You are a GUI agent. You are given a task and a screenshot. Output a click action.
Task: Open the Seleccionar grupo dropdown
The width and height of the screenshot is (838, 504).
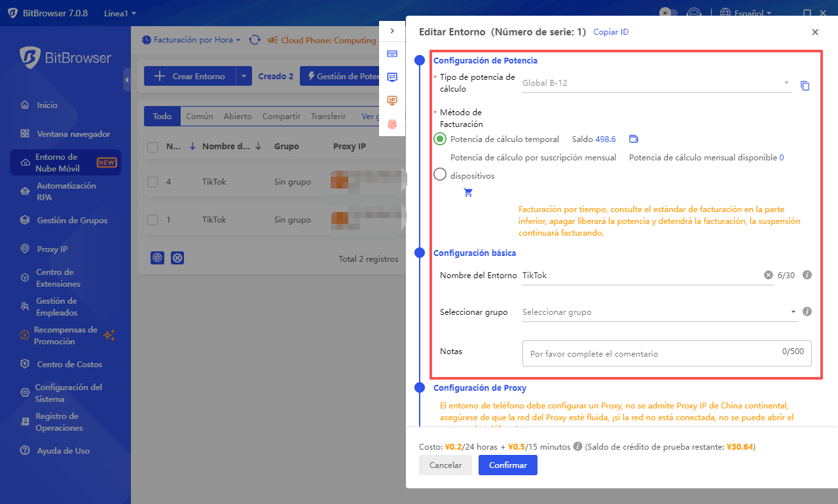click(x=661, y=312)
